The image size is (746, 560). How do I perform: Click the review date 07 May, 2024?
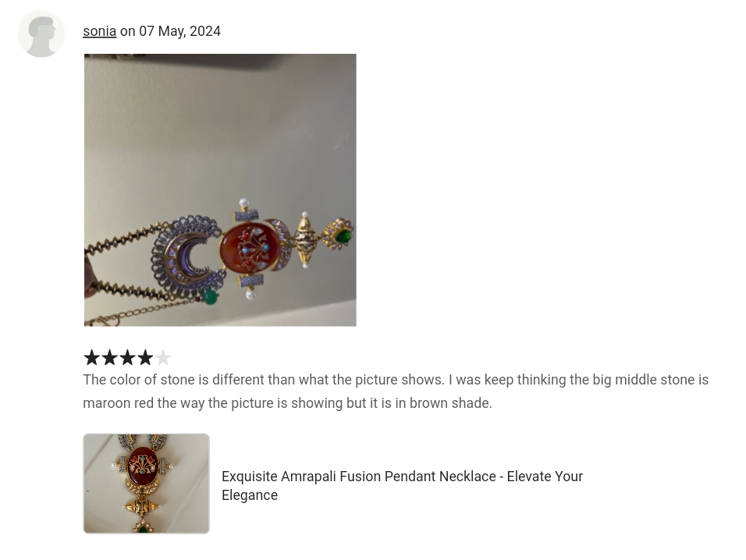(179, 31)
